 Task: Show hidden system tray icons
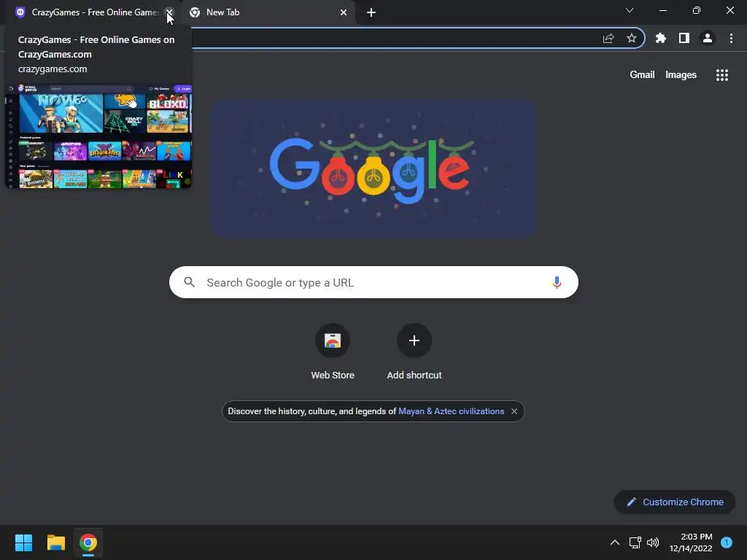coord(615,542)
